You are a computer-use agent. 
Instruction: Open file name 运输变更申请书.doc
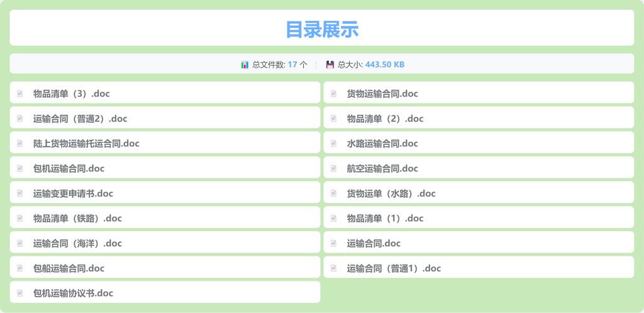(73, 193)
